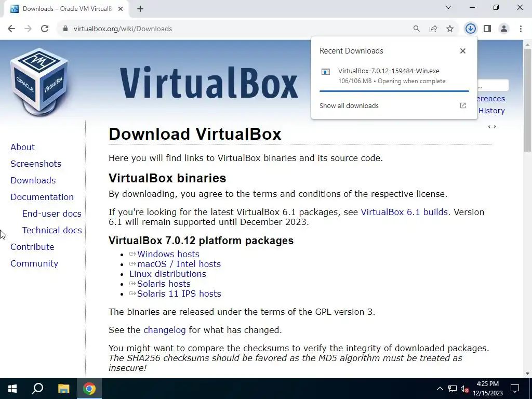Open a new browser tab
The width and height of the screenshot is (532, 399).
[140, 9]
